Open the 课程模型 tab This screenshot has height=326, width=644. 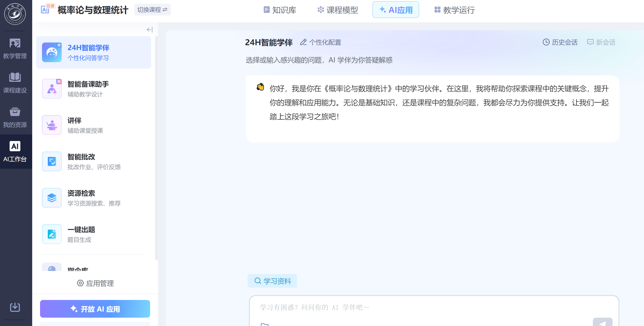point(338,10)
